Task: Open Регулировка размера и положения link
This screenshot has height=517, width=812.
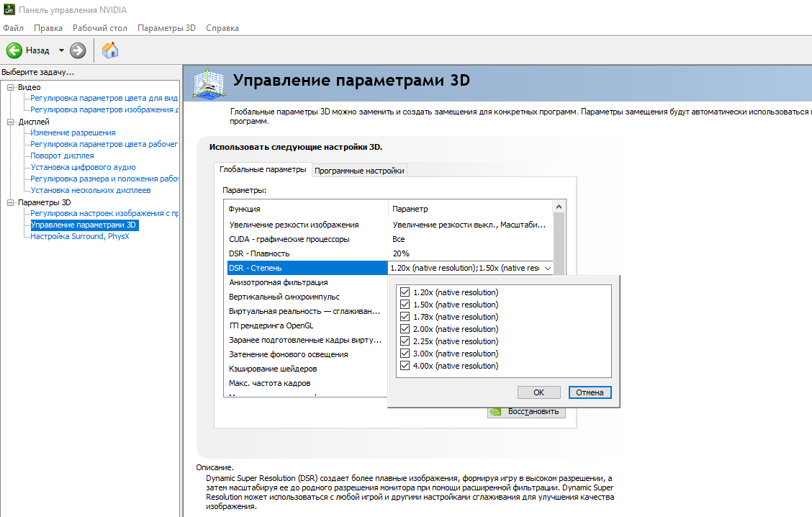Action: 104,179
